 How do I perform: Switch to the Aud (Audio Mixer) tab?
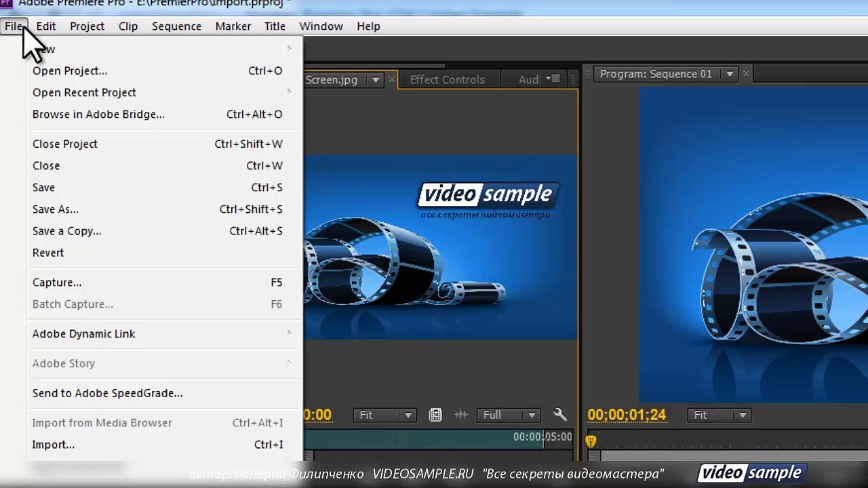528,79
